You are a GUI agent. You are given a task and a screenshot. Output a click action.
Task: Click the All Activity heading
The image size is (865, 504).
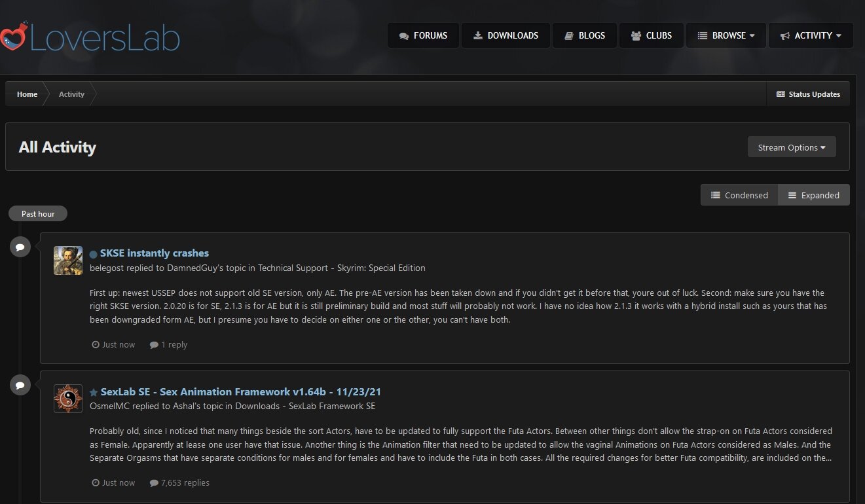[58, 147]
